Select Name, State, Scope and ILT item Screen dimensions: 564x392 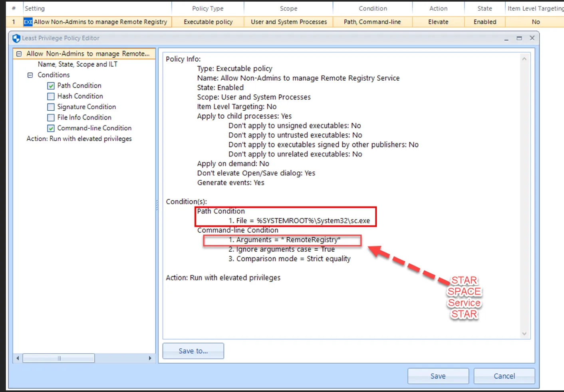77,64
